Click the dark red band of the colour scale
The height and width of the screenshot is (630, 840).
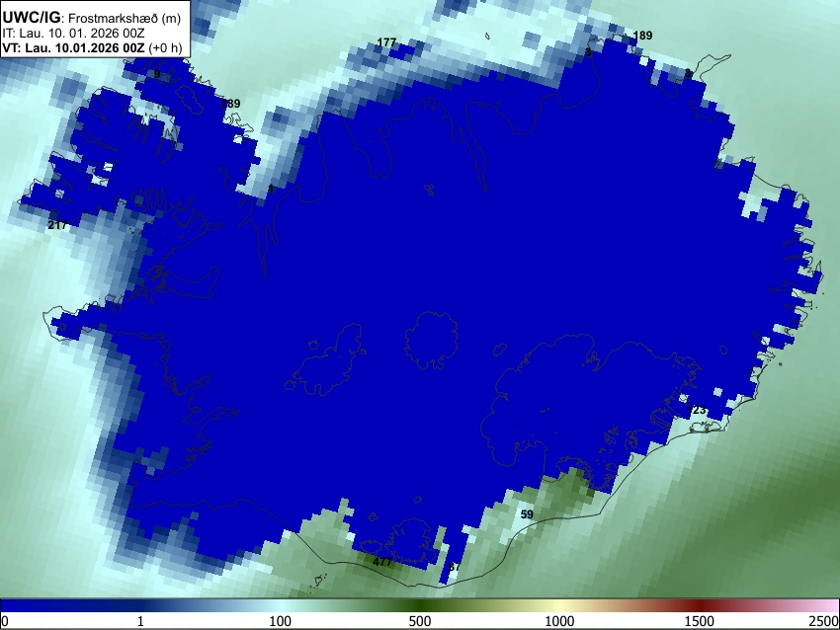pos(700,605)
